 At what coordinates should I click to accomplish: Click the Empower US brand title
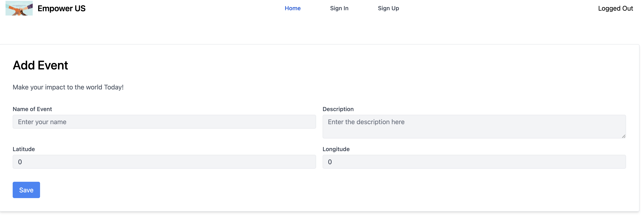[x=61, y=9]
